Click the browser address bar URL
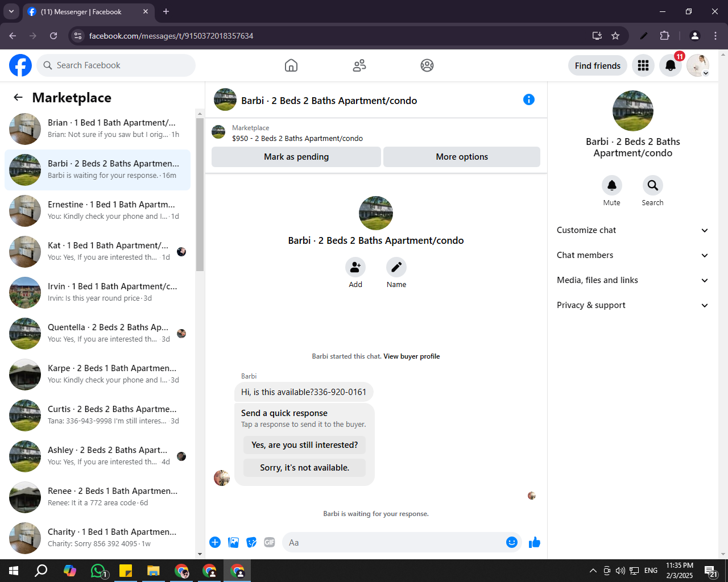Screen dimensions: 728x582 pos(171,36)
